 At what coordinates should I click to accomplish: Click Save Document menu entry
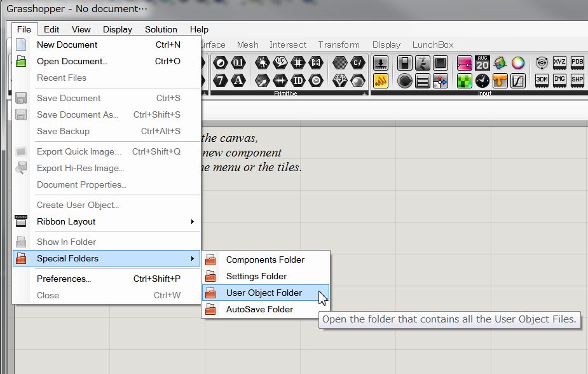[107, 98]
